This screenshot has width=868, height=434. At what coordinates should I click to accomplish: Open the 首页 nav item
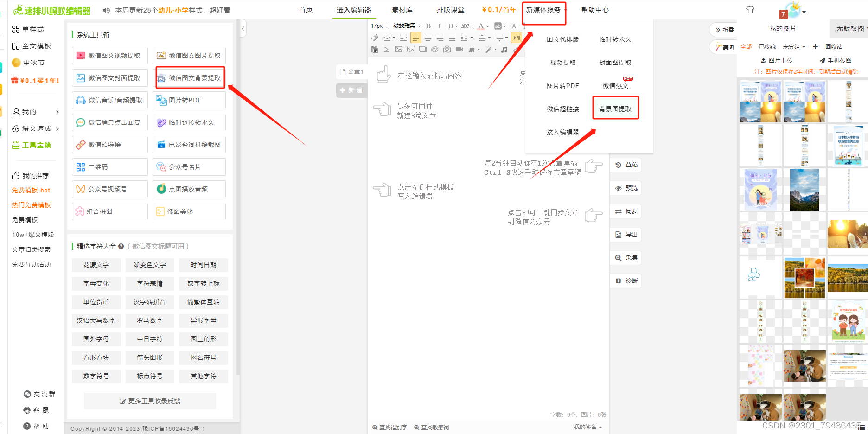(x=306, y=10)
